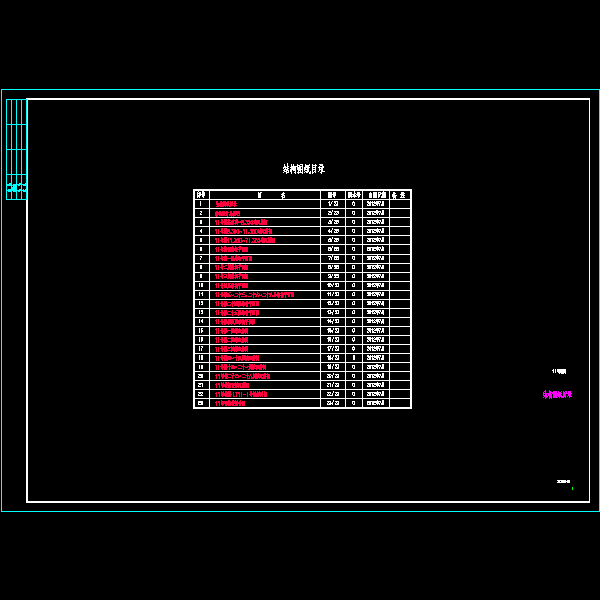The height and width of the screenshot is (600, 600).
Task: Select the long drawing name in row 11
Action: pyautogui.click(x=254, y=295)
